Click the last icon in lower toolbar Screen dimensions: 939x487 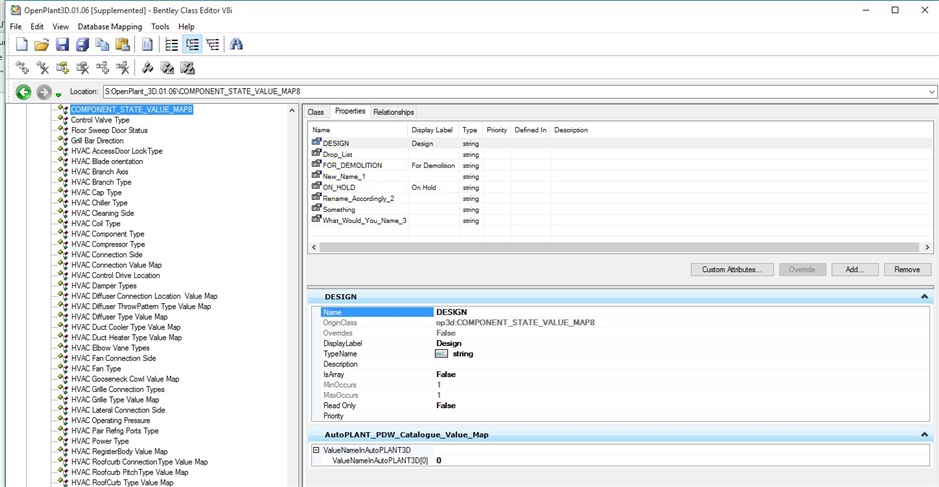[187, 68]
